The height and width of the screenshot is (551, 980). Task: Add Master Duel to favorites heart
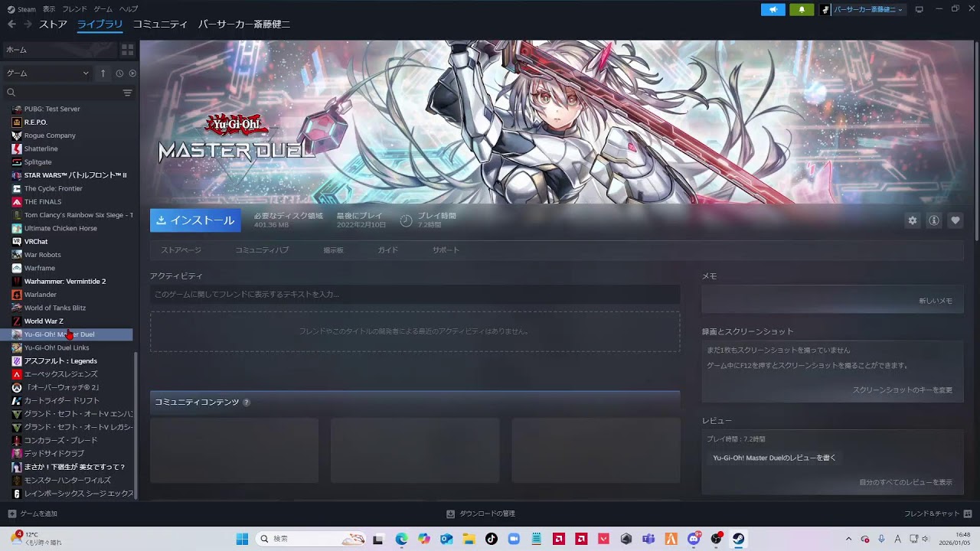(955, 220)
